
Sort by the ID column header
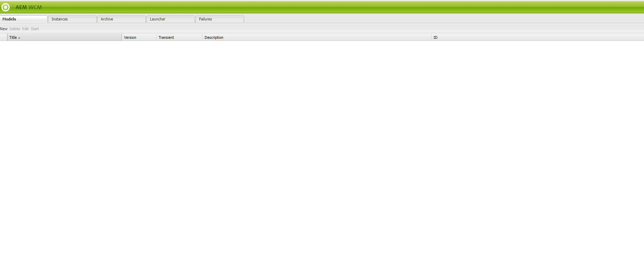pyautogui.click(x=537, y=37)
